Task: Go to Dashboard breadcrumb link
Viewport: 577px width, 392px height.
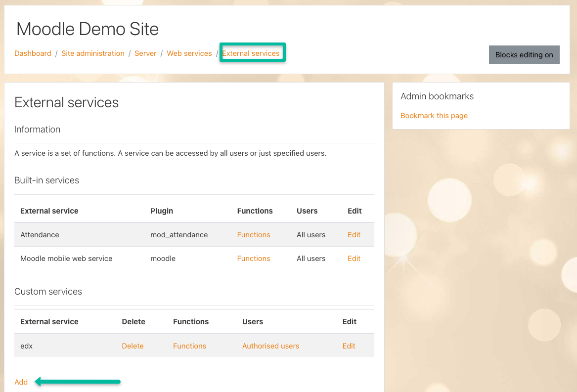Action: (33, 53)
